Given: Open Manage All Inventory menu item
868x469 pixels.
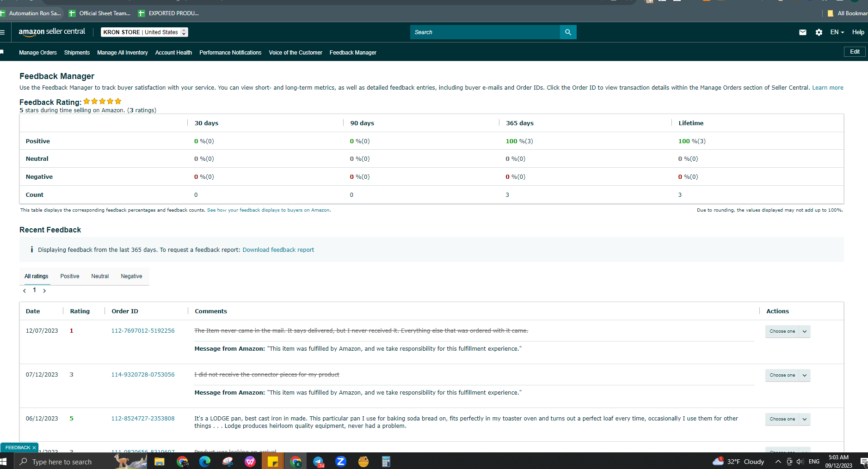Looking at the screenshot, I should pos(123,53).
